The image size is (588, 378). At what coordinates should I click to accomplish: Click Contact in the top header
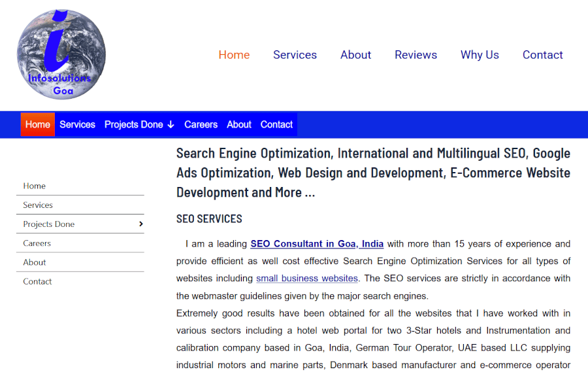(x=542, y=55)
